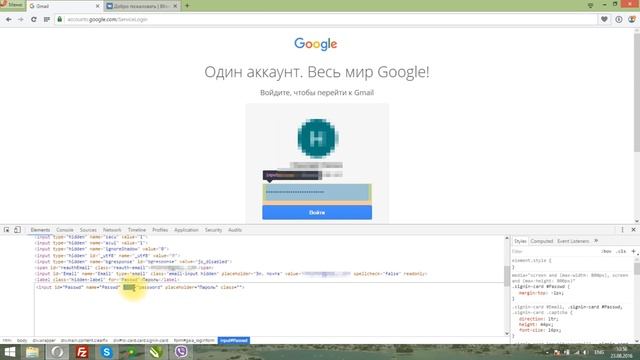Open the Elements panel tab
Screen dimensions: 640x360
[x=40, y=230]
